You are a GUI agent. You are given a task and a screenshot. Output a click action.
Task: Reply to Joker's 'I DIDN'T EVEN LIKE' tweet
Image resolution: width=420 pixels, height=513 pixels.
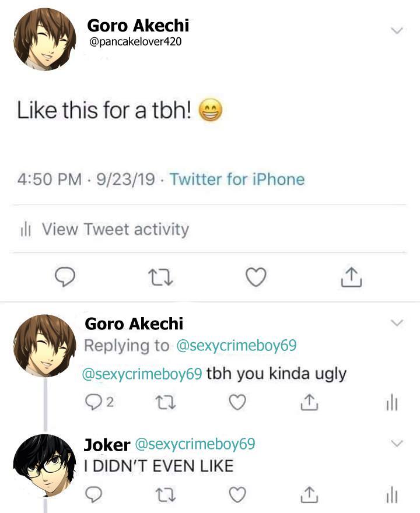(93, 494)
